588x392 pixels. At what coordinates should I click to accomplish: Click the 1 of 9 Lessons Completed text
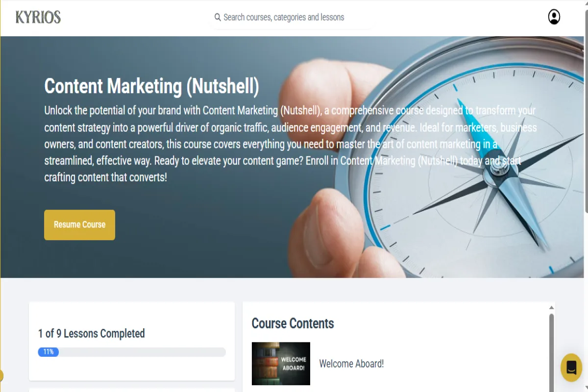pyautogui.click(x=92, y=334)
